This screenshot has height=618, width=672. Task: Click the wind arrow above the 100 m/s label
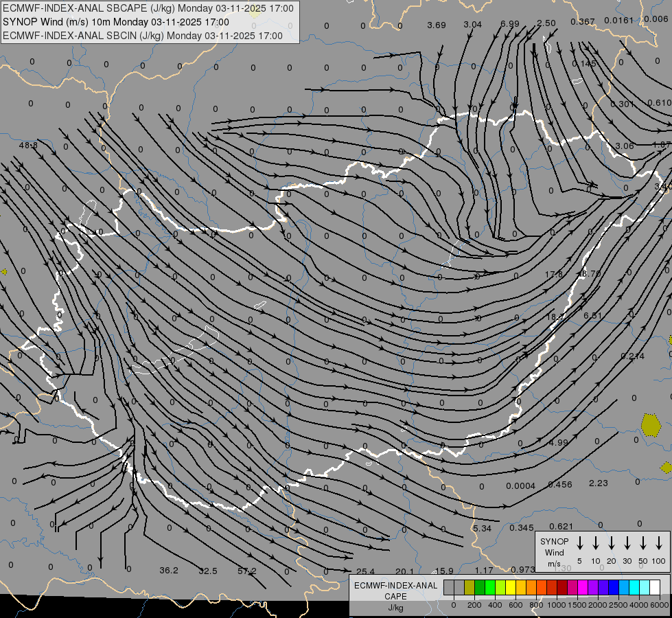pyautogui.click(x=659, y=542)
